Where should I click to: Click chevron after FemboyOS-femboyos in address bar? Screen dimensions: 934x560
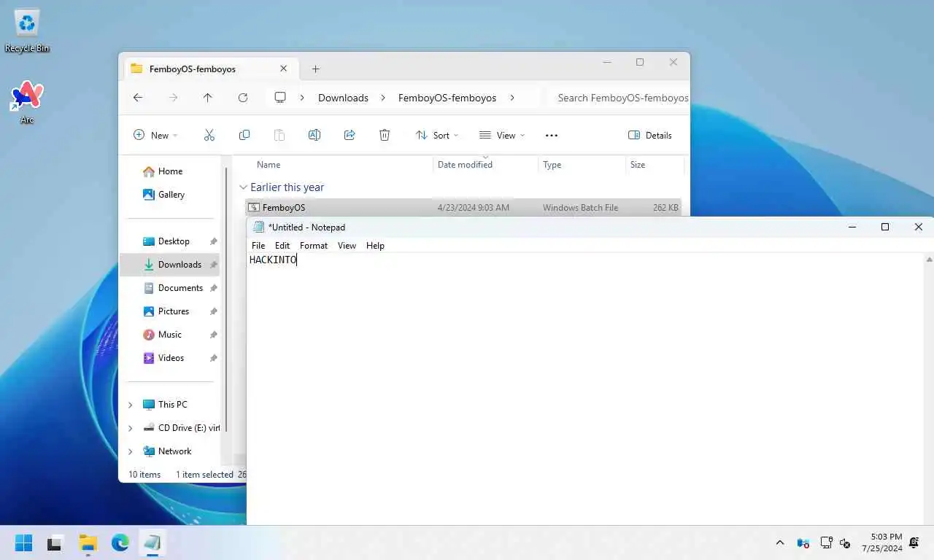[512, 97]
